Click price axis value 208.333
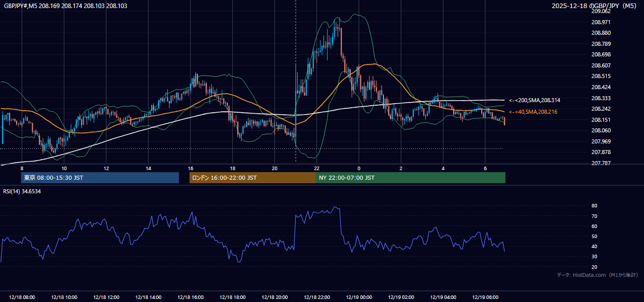 (601, 98)
